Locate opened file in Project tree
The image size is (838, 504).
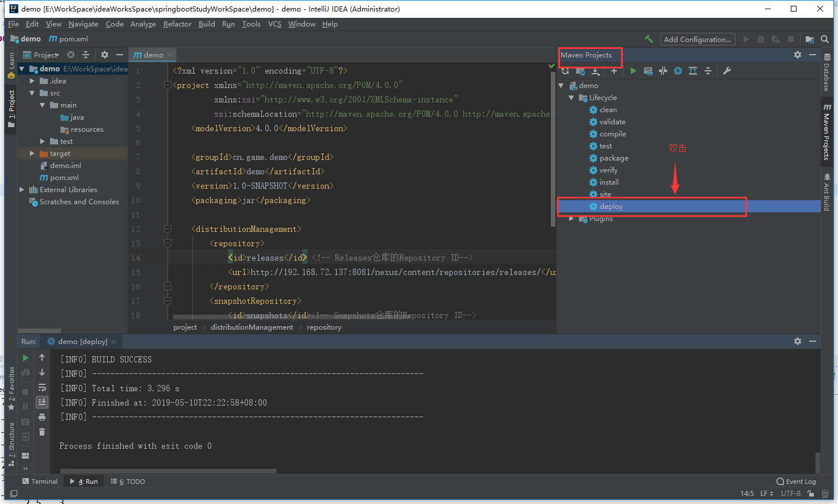(x=71, y=55)
